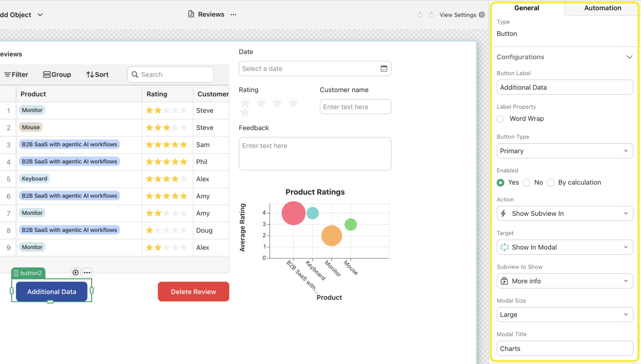Click the plus icon above button2
The height and width of the screenshot is (364, 641).
76,273
